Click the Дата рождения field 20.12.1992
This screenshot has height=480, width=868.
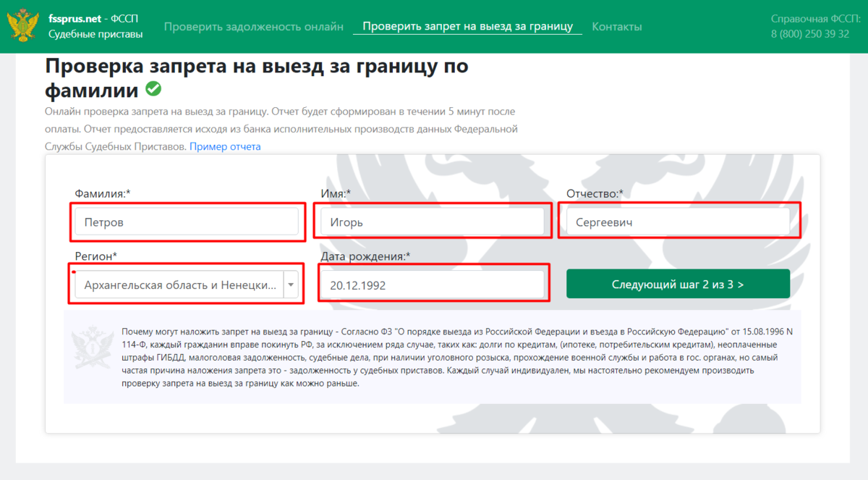432,285
